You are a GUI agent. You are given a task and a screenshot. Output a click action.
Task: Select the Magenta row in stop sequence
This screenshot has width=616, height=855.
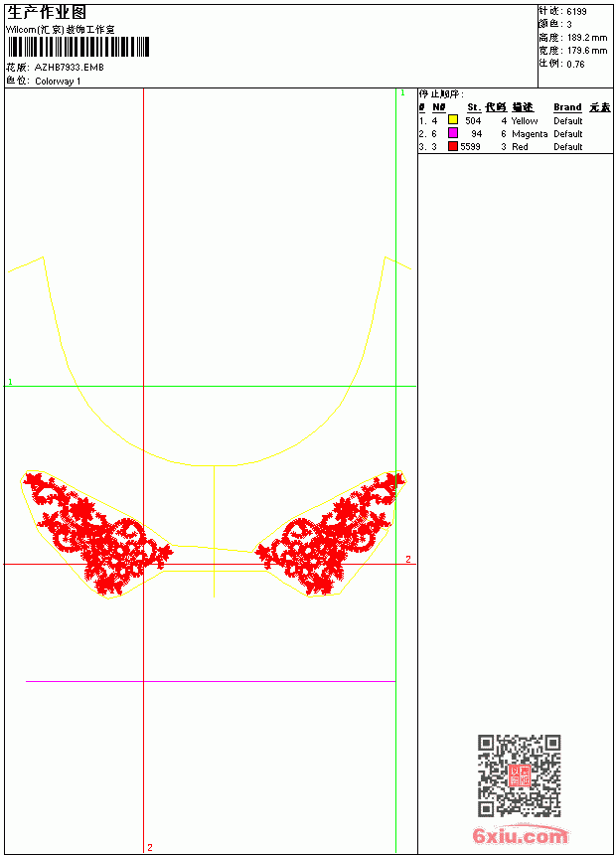click(x=515, y=133)
